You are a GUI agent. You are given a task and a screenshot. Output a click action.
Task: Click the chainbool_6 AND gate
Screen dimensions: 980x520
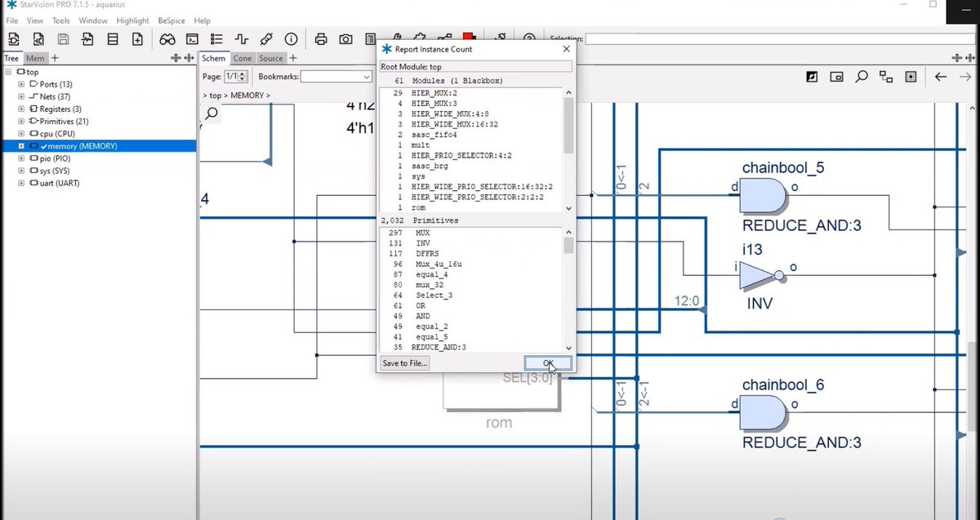[764, 413]
